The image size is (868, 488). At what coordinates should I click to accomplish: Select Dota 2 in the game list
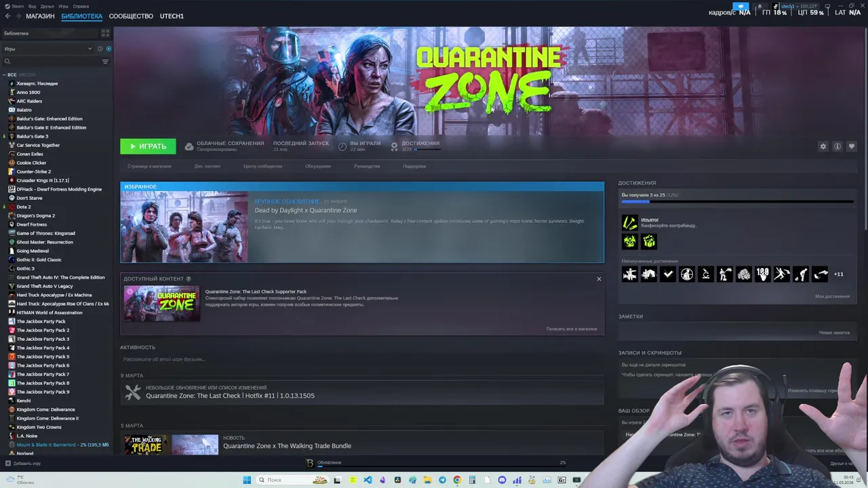click(24, 207)
